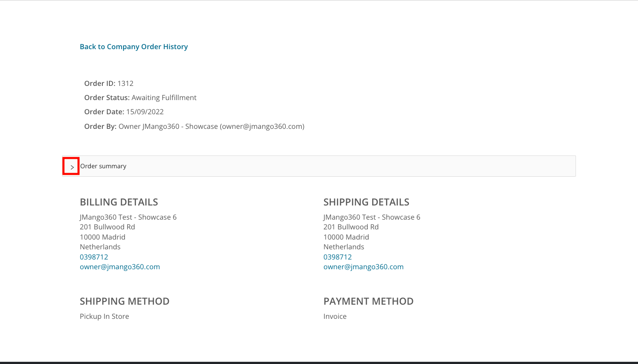Open billing email owner@jmango360.com link
This screenshot has height=364, width=638.
(x=120, y=267)
